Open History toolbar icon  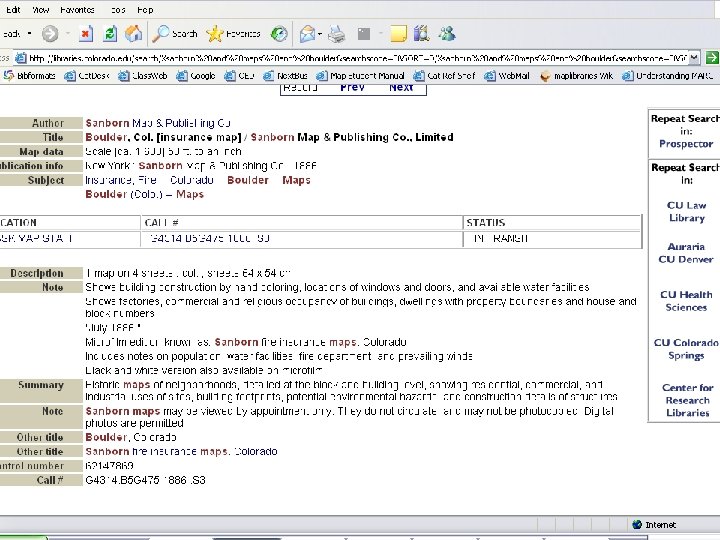pos(279,34)
